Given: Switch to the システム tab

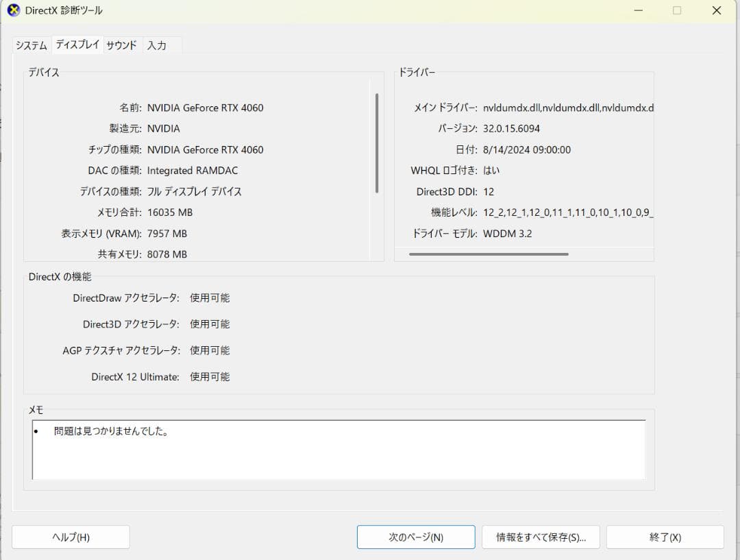Looking at the screenshot, I should (x=30, y=45).
